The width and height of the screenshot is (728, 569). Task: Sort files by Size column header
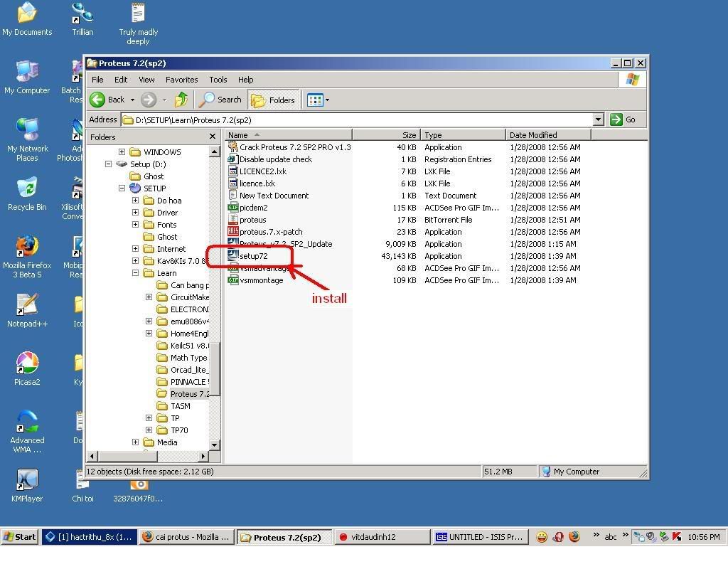click(x=386, y=134)
